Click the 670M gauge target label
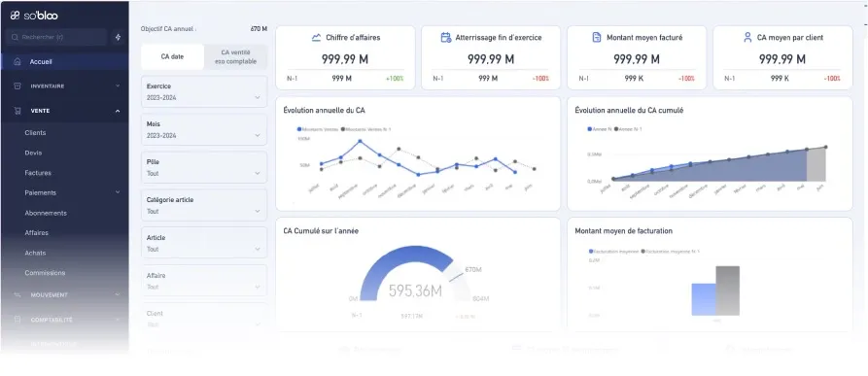Screen dimensions: 868x376 (x=473, y=270)
